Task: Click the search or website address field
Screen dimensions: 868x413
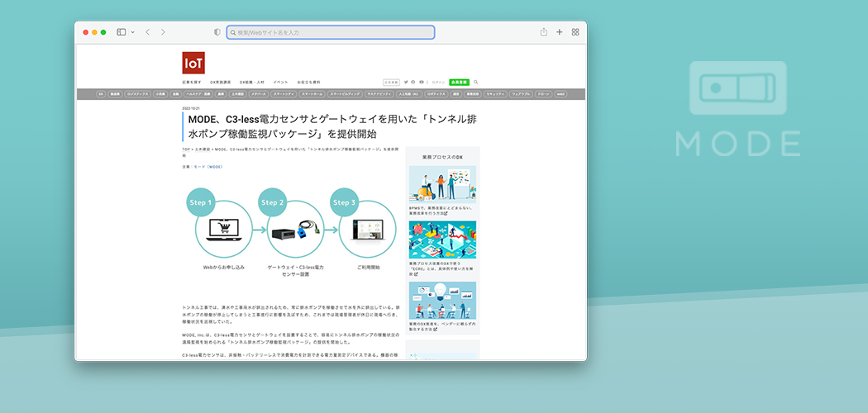Action: 331,32
